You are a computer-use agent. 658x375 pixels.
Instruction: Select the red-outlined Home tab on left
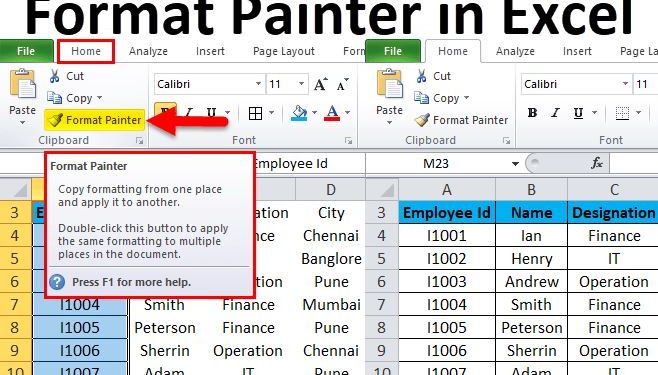tap(86, 51)
